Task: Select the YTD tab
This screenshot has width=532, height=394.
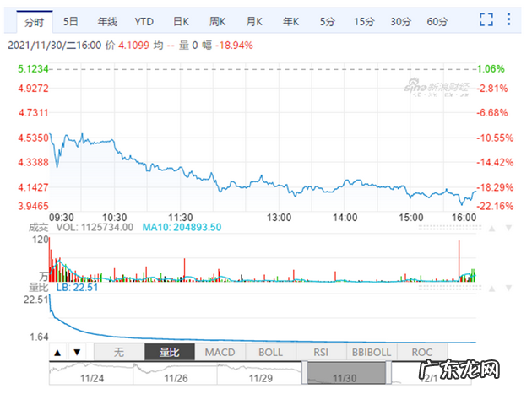Action: click(x=144, y=22)
